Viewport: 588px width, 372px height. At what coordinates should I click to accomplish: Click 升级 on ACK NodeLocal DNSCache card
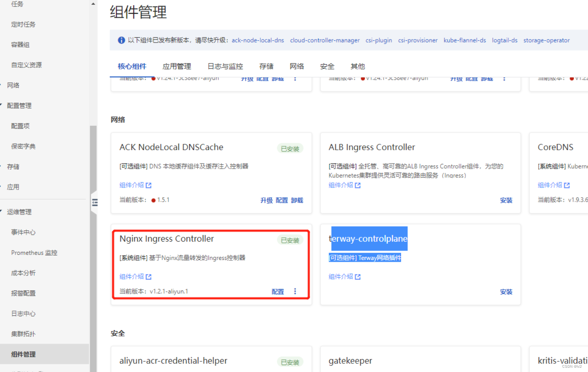(266, 200)
